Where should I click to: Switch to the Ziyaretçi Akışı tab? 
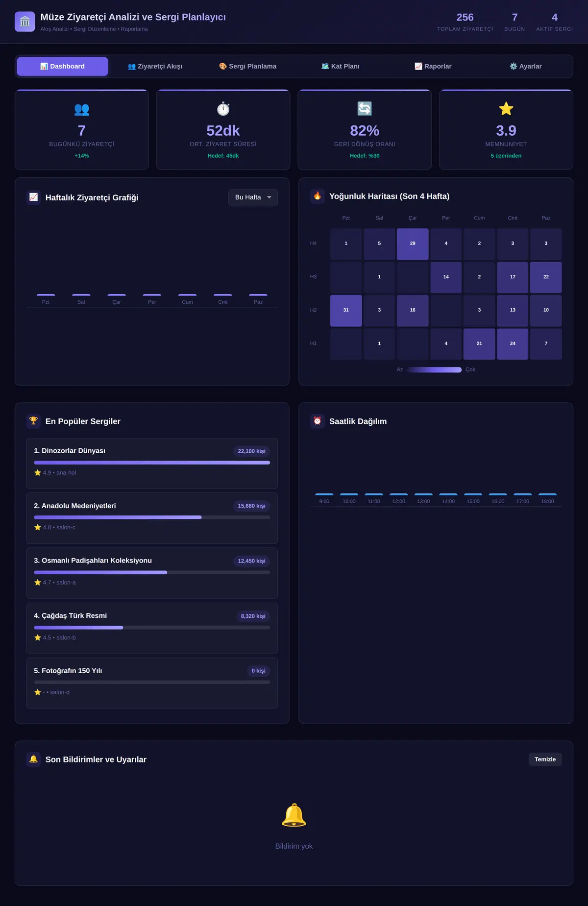pos(155,66)
